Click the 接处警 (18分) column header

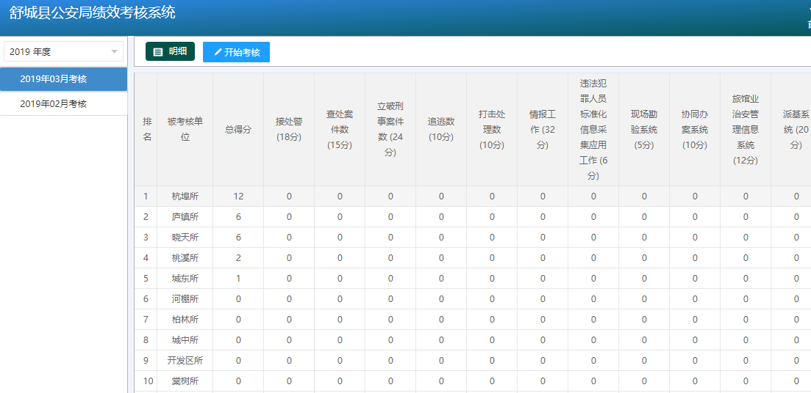coord(289,130)
